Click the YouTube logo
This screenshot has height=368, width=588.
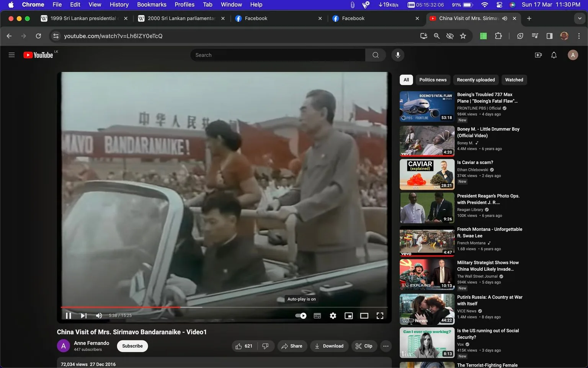[x=38, y=54]
